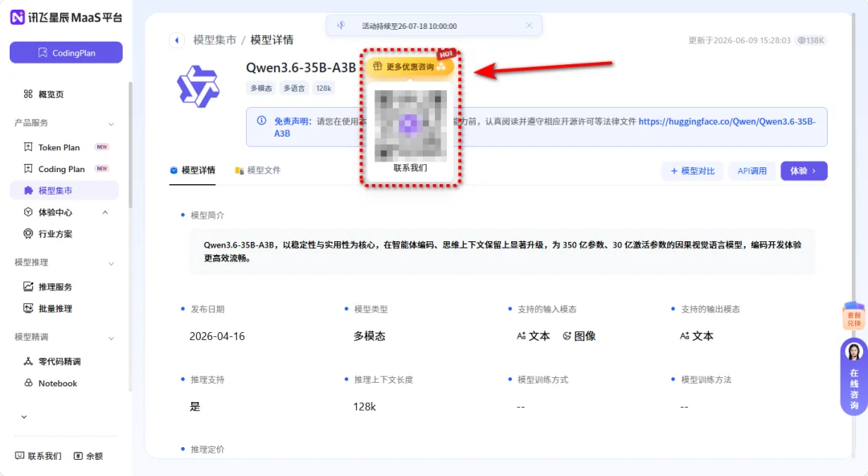Click the 余额 wallet icon

coord(78,456)
